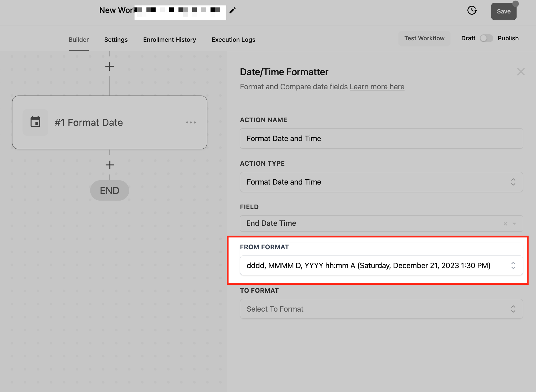Click the Test Workflow button
This screenshot has height=392, width=536.
[x=424, y=38]
